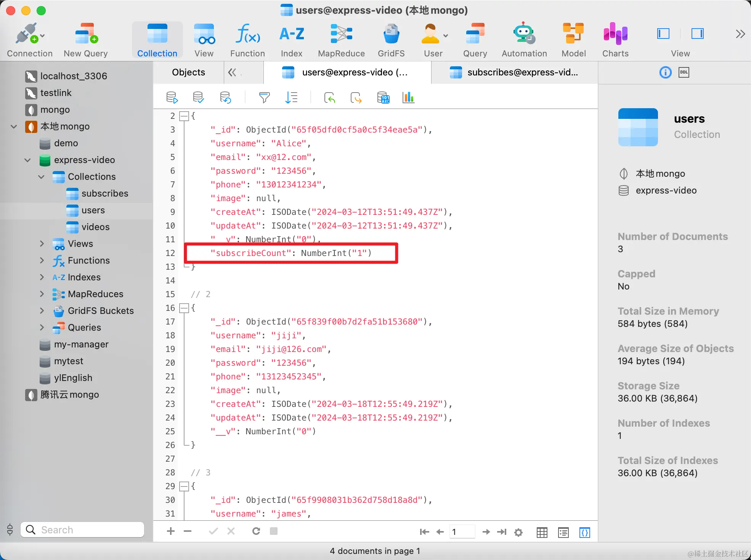Click the refresh icon at bottom
This screenshot has height=560, width=751.
(x=256, y=531)
